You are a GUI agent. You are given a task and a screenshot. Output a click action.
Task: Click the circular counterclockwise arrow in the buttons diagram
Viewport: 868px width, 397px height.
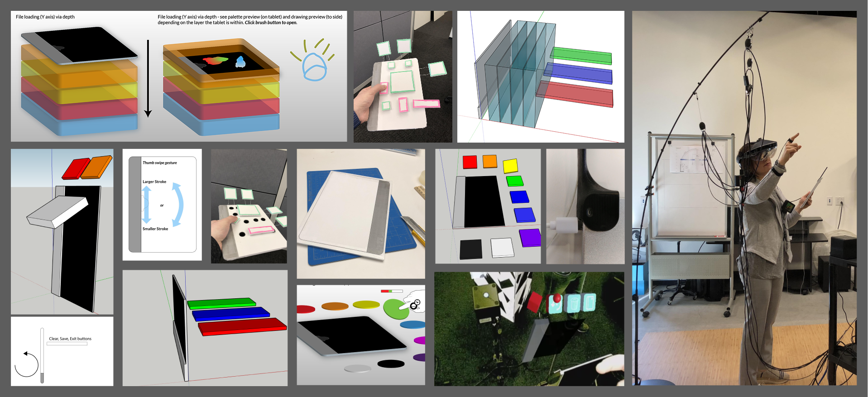(26, 364)
